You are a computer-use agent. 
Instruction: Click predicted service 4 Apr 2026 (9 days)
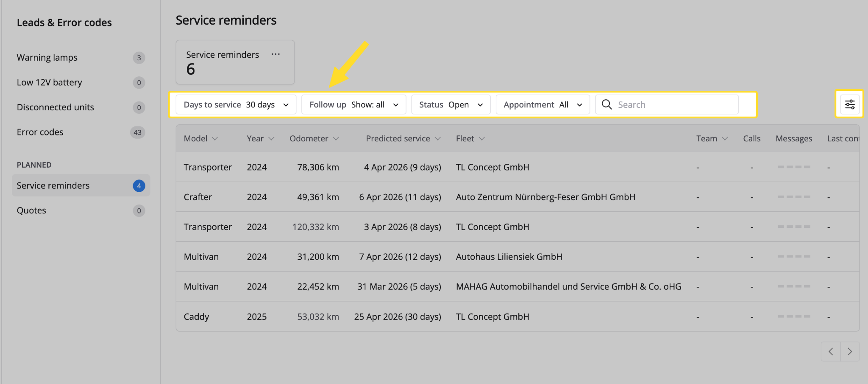(402, 167)
